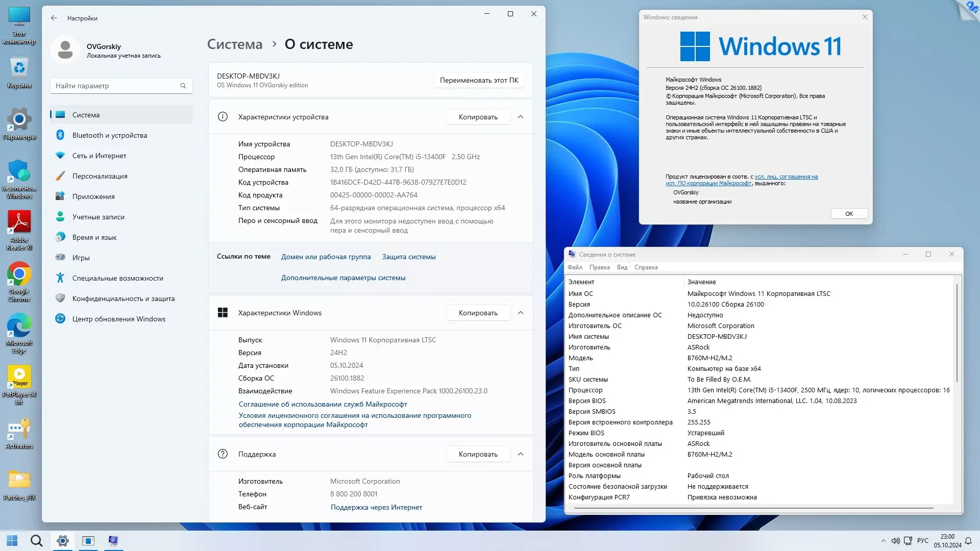Collapse the Характеристики Windows section
980x551 pixels.
(521, 312)
